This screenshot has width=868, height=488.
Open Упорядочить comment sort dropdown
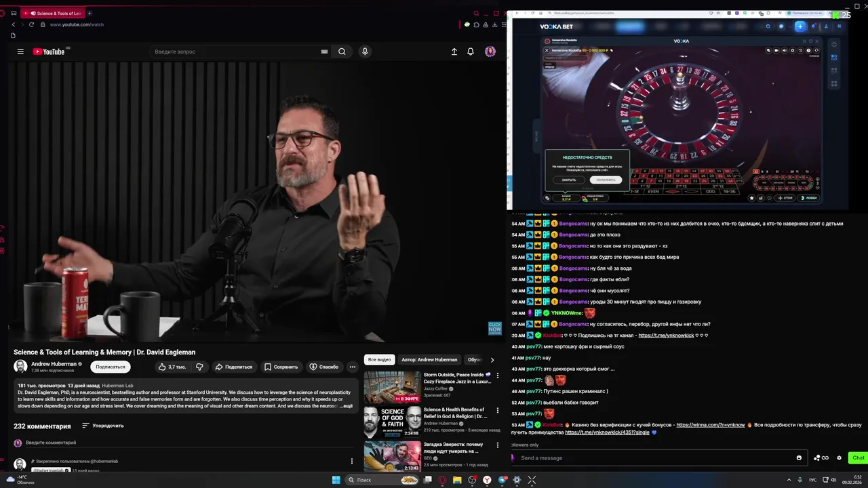103,426
